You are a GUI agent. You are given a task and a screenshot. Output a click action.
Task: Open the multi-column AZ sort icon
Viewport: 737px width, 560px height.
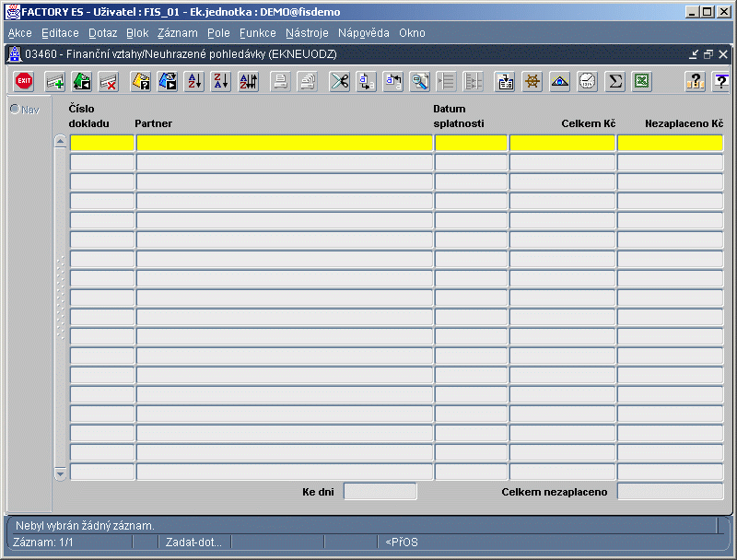[249, 81]
